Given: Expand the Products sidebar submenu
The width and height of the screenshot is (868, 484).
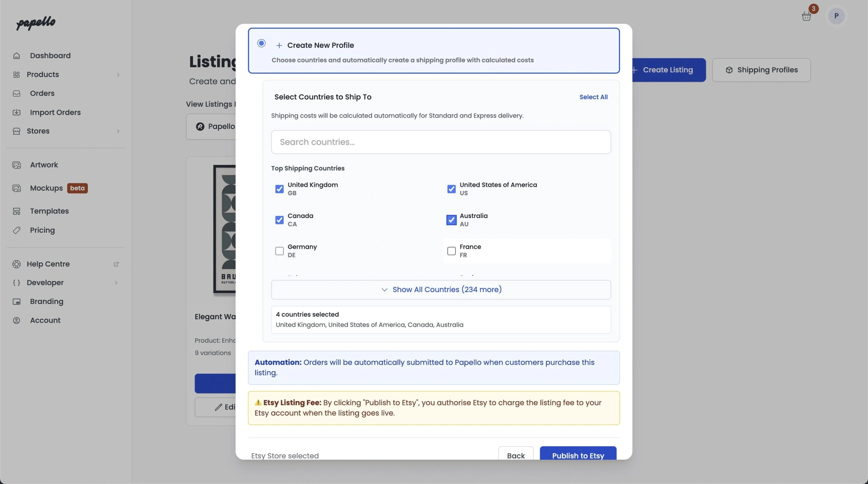Looking at the screenshot, I should (x=118, y=74).
